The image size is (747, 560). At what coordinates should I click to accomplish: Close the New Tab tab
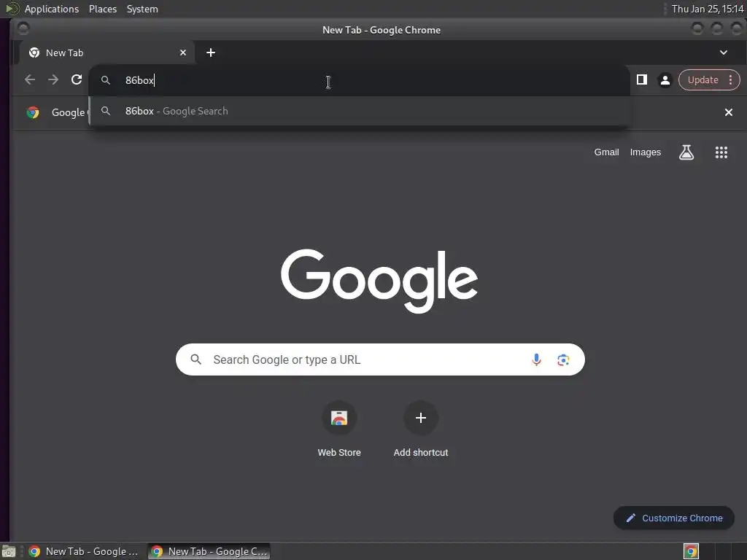tap(183, 52)
